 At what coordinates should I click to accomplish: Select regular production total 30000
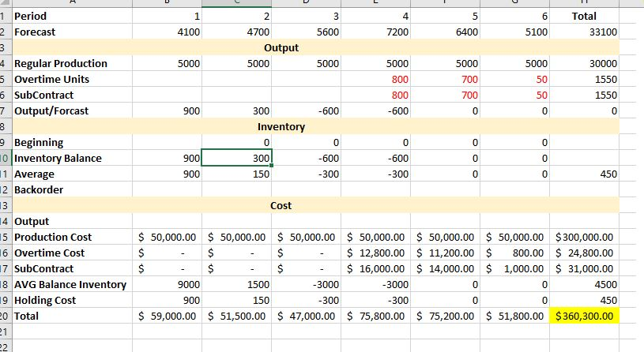(584, 64)
